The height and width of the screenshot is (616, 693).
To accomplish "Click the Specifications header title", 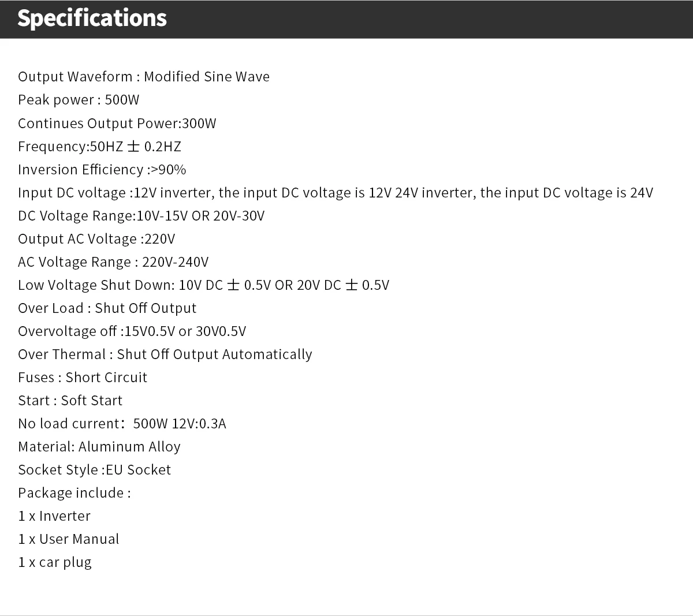I will pyautogui.click(x=92, y=18).
